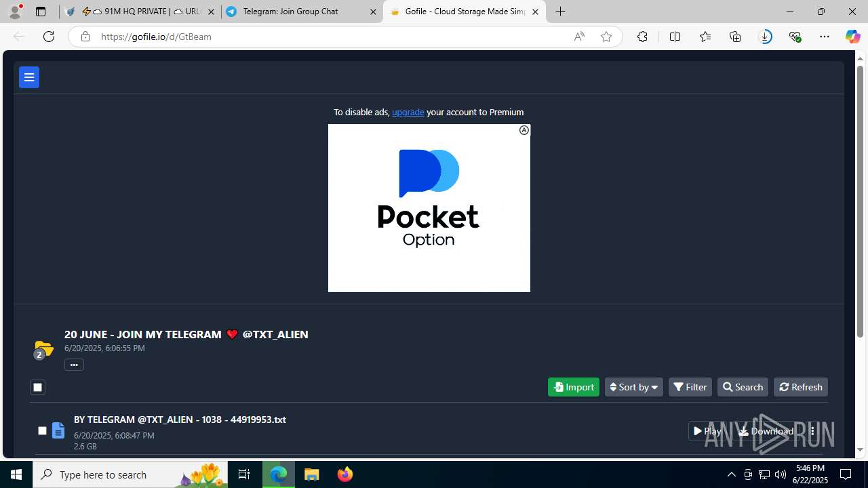
Task: Open Favorites list icon
Action: pos(705,37)
